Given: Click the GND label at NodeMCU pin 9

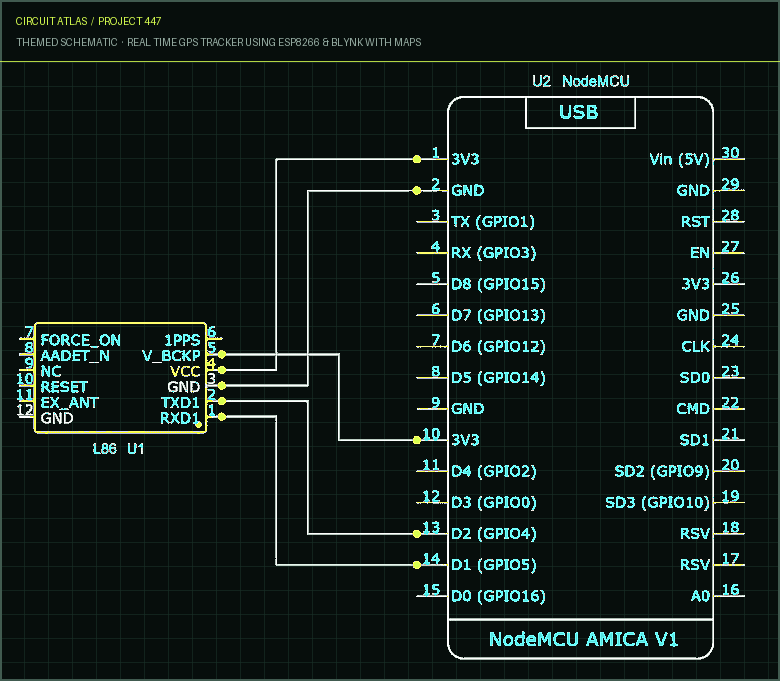Looking at the screenshot, I should pos(468,409).
